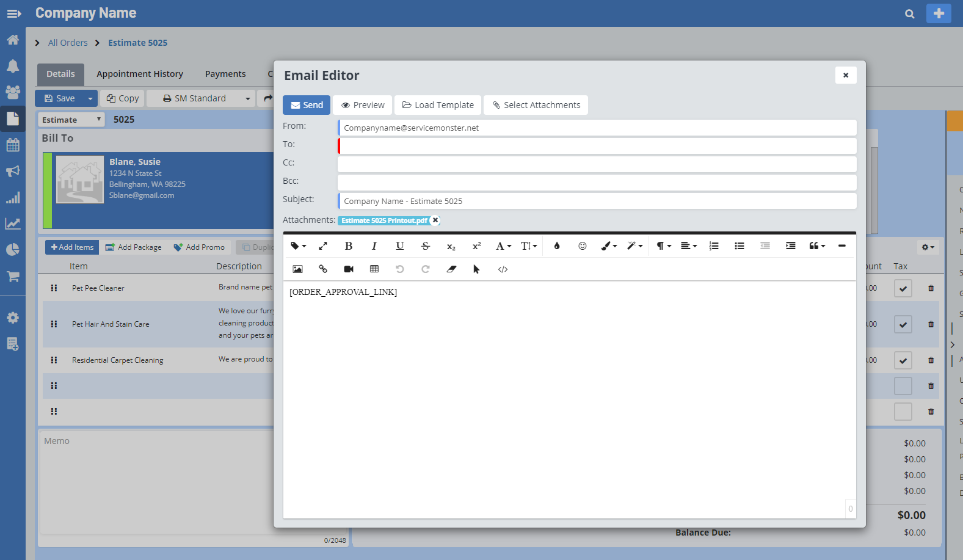This screenshot has width=963, height=560.
Task: Toggle tax for Residential Carpet Cleaning
Action: point(903,360)
